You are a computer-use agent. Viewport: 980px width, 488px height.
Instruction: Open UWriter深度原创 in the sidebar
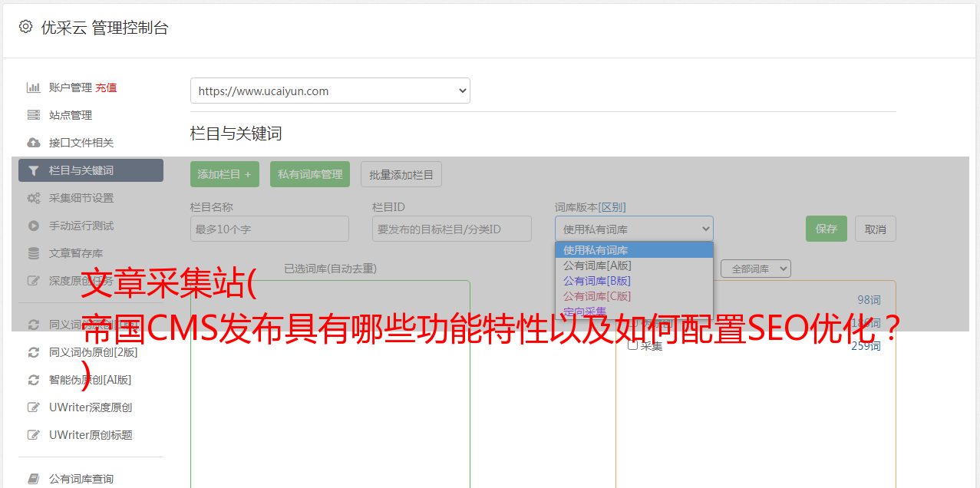(x=91, y=407)
